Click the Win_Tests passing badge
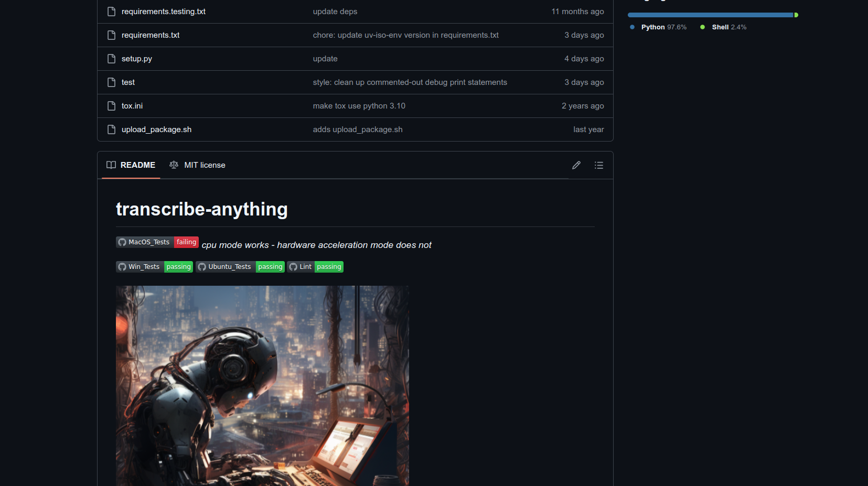 [154, 267]
